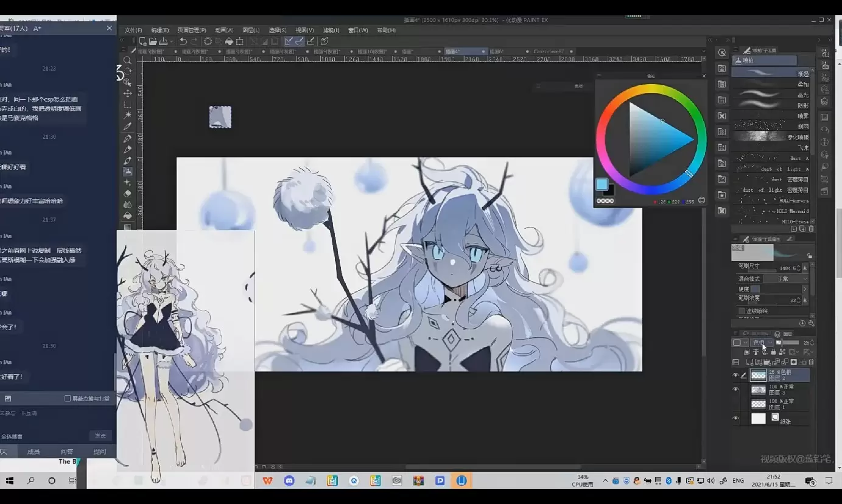Open the sub tool panel hamburger menu
The image size is (842, 504).
tap(736, 51)
